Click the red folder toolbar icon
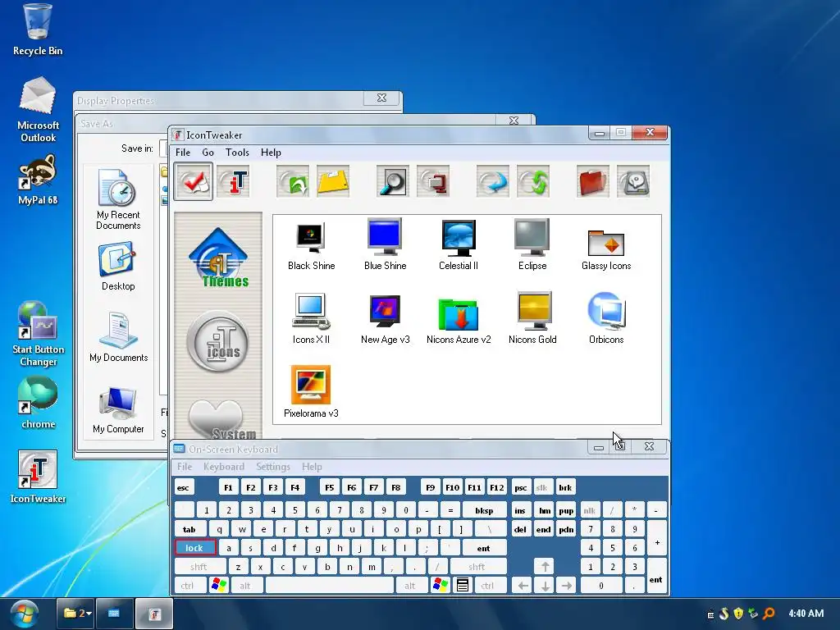 click(592, 182)
